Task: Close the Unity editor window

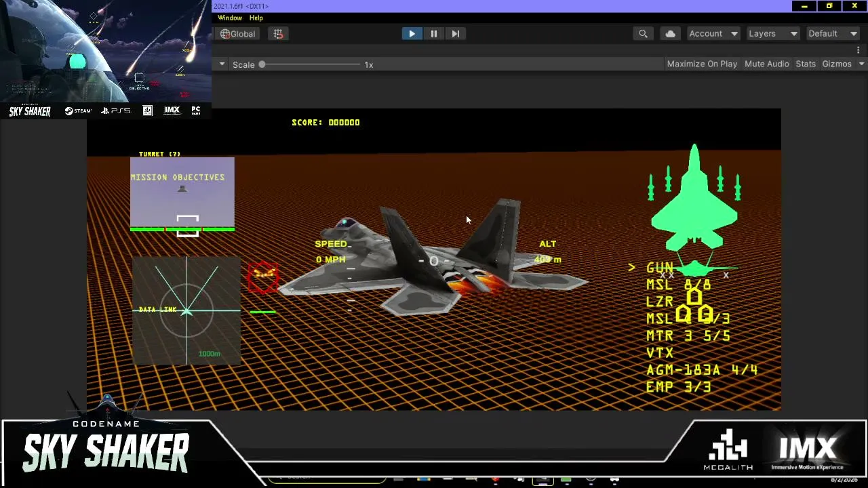Action: coord(854,6)
